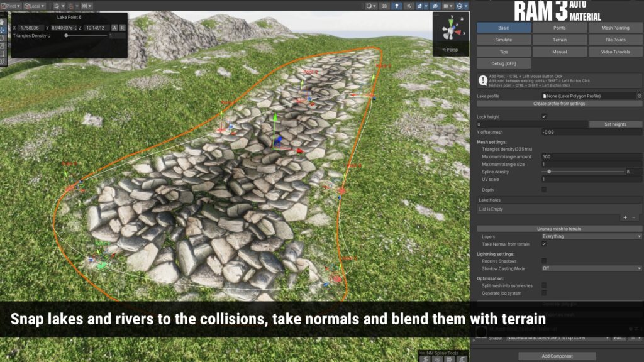Open the Pivot handle position dropdown

pos(11,6)
